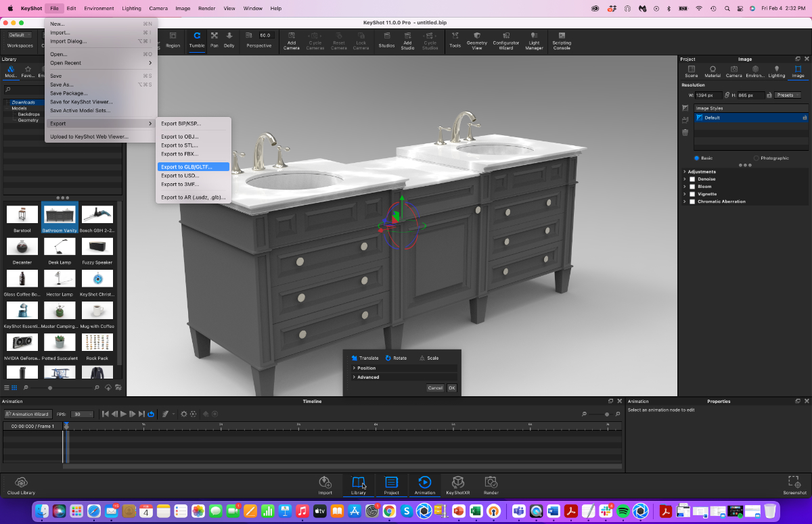Screen dimensions: 812x524
Task: Click the Animation Wizard button
Action: tap(27, 414)
